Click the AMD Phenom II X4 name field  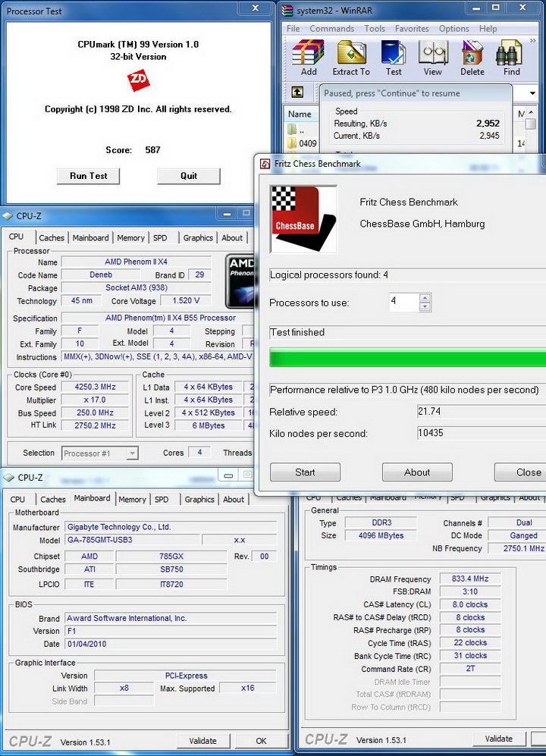(x=136, y=262)
